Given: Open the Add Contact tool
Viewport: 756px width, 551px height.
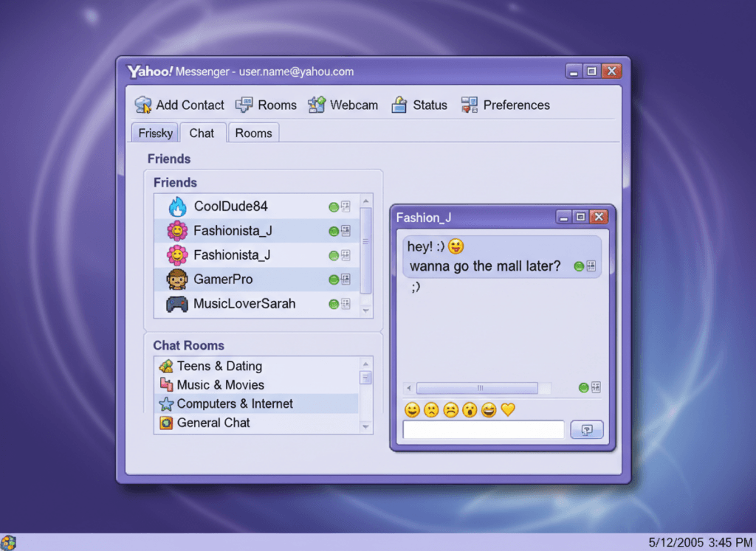Looking at the screenshot, I should [179, 105].
